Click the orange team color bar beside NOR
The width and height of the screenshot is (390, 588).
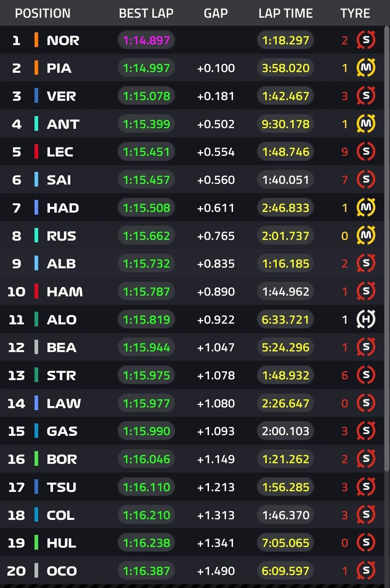pyautogui.click(x=36, y=40)
